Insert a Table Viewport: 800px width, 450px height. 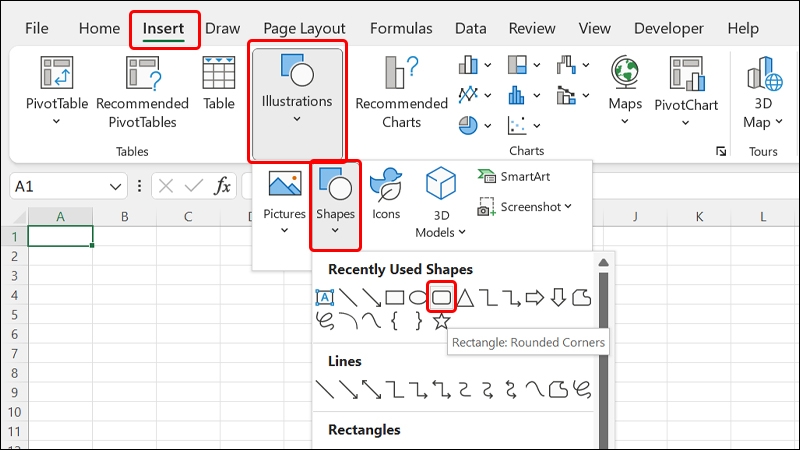pyautogui.click(x=219, y=83)
